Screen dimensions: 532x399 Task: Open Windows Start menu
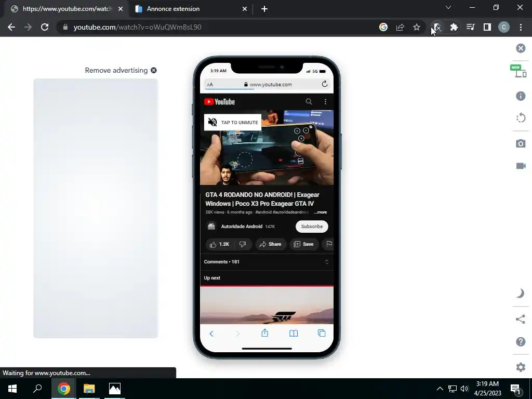click(x=12, y=389)
